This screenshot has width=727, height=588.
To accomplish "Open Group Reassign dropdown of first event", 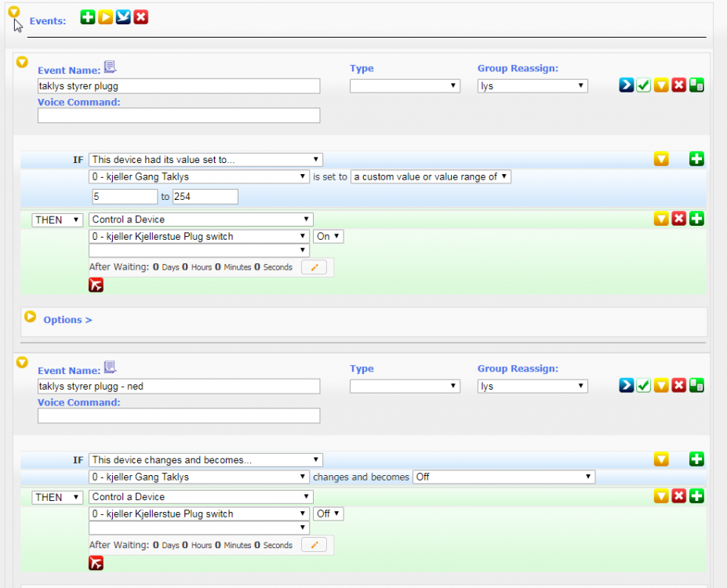I will click(x=533, y=86).
